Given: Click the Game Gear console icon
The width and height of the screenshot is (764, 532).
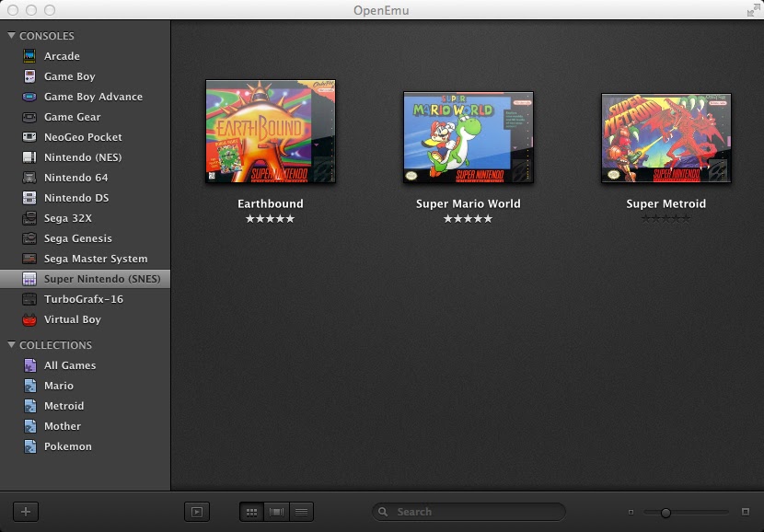Looking at the screenshot, I should 29,117.
